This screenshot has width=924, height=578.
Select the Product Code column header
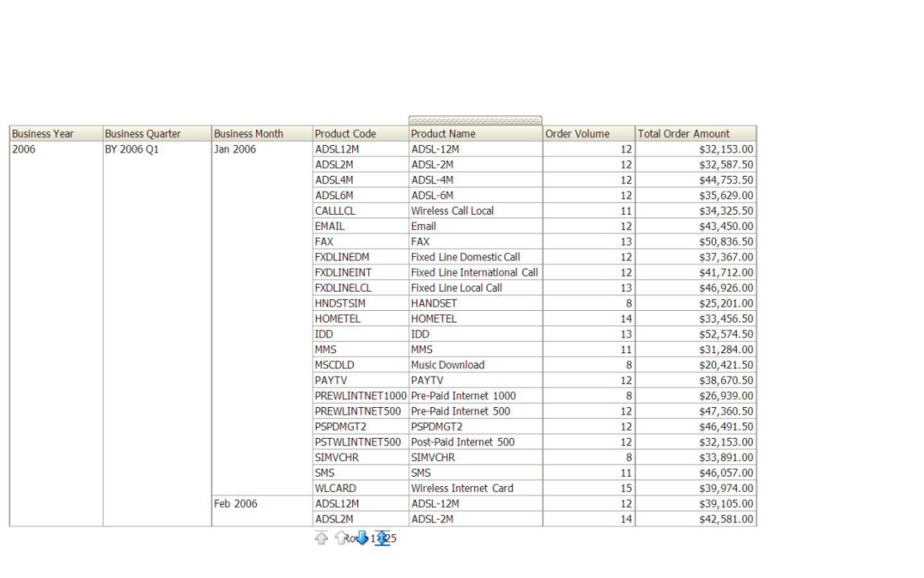click(x=360, y=134)
